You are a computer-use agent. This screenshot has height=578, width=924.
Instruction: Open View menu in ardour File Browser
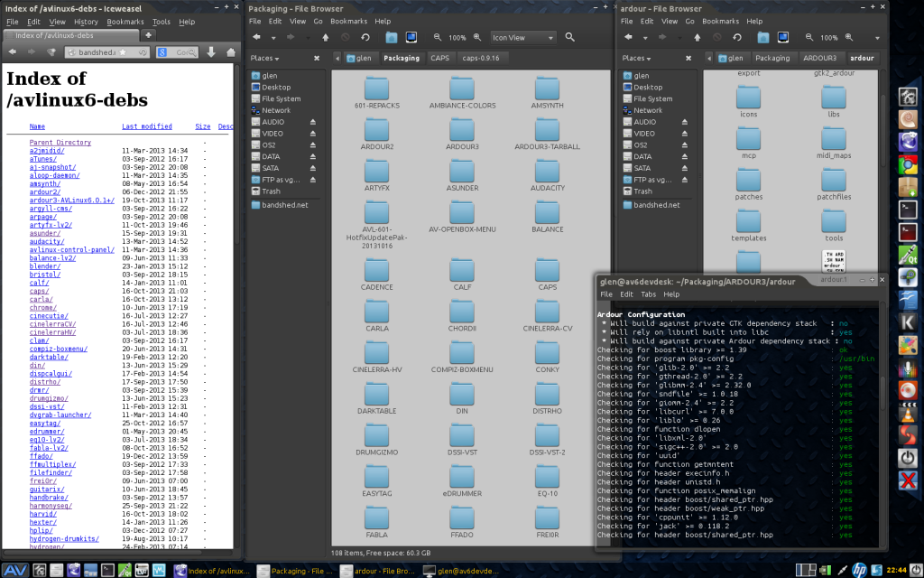coord(670,22)
